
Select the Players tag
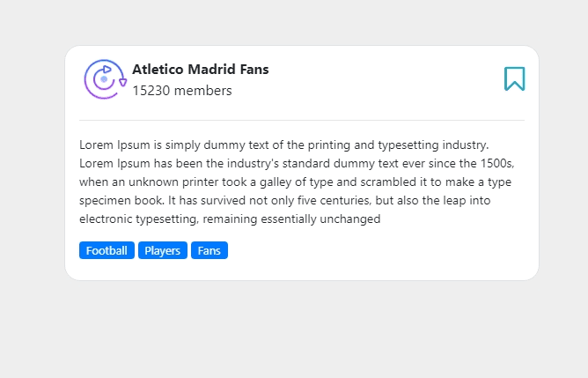[162, 251]
